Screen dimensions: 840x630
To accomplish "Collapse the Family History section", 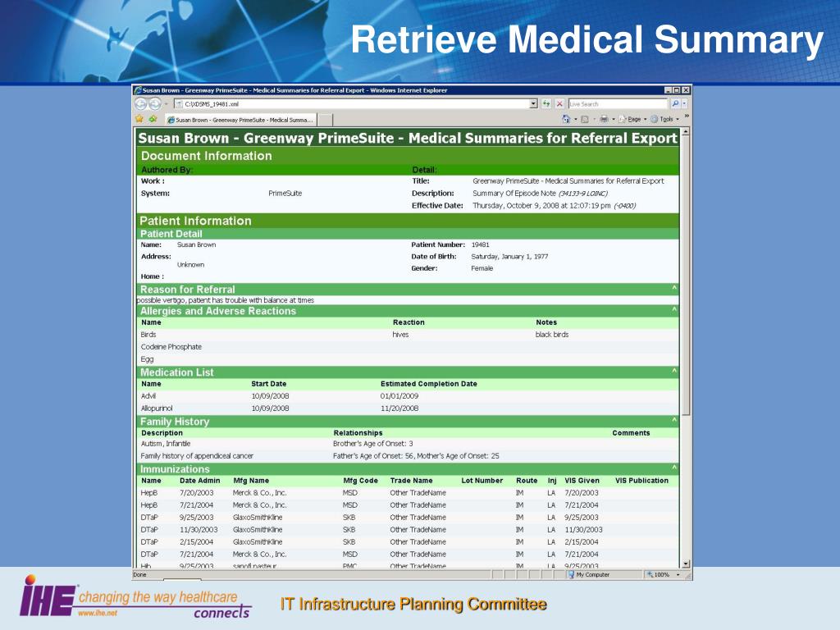I will (x=674, y=420).
